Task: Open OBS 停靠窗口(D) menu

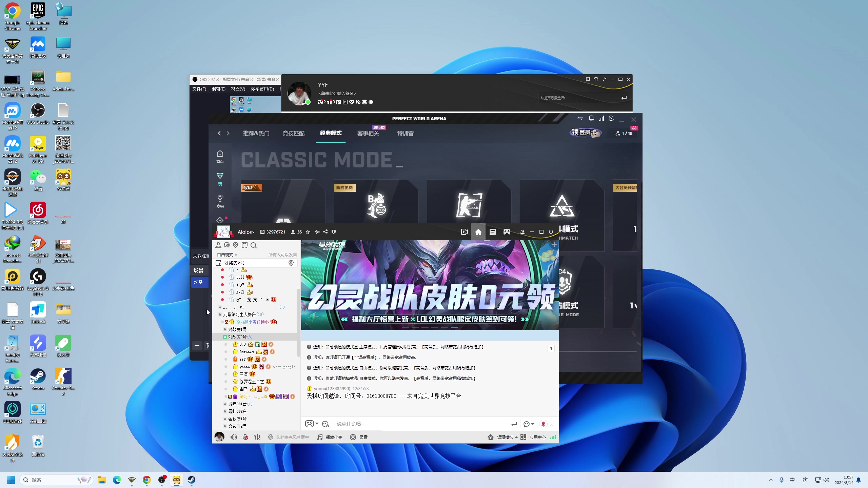Action: pos(262,89)
